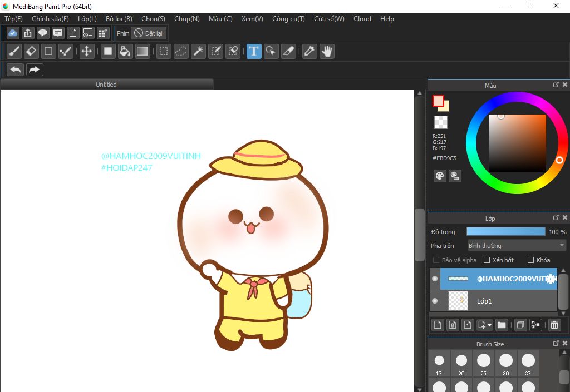
Task: Open the Bộ lọc(R) filter menu
Action: click(119, 19)
